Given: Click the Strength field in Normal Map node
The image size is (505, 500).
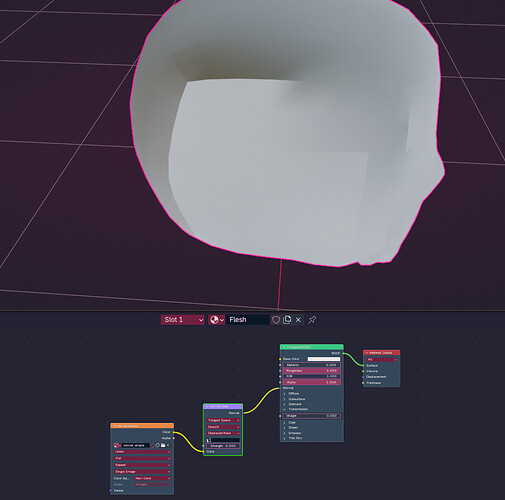Looking at the screenshot, I should 223,446.
